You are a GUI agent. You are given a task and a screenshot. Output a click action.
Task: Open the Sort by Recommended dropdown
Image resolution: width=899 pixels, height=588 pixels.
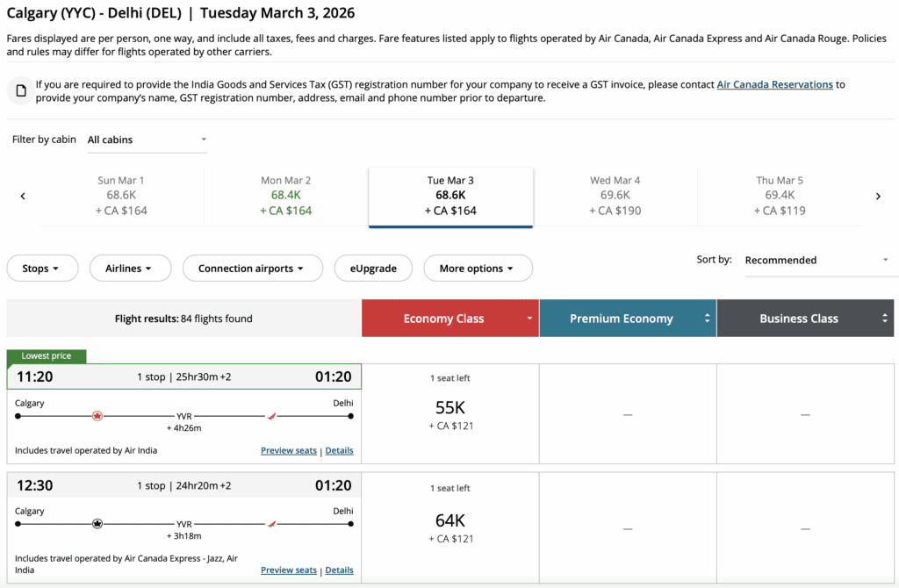coord(816,260)
